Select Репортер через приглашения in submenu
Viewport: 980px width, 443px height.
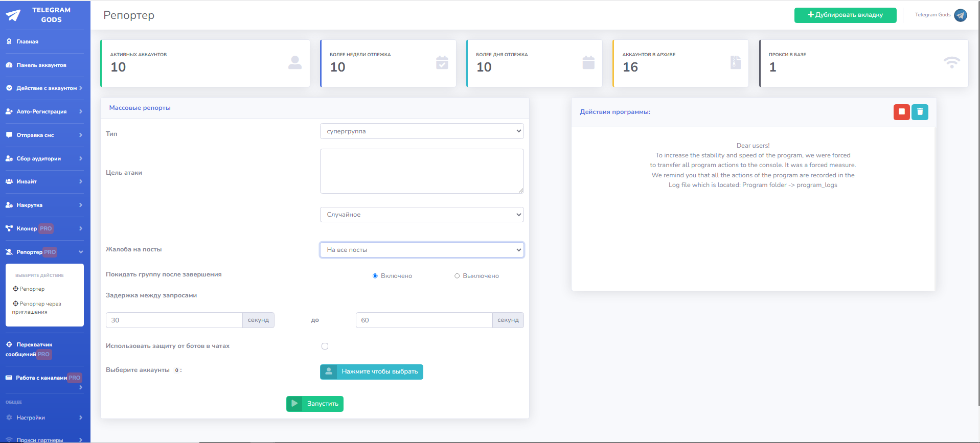point(37,308)
